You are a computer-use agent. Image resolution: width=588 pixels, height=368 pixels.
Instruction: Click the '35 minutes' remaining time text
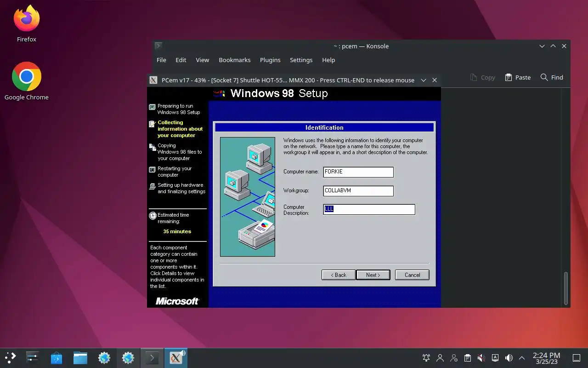(x=177, y=231)
